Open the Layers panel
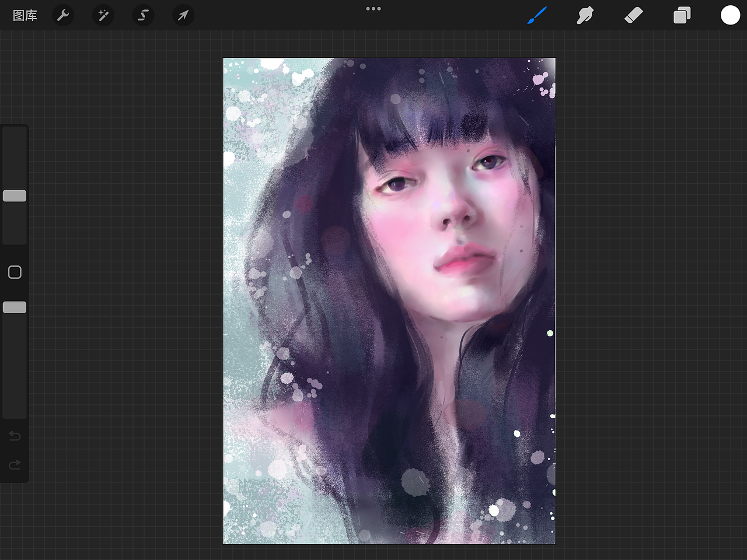Viewport: 747px width, 560px height. 682,15
